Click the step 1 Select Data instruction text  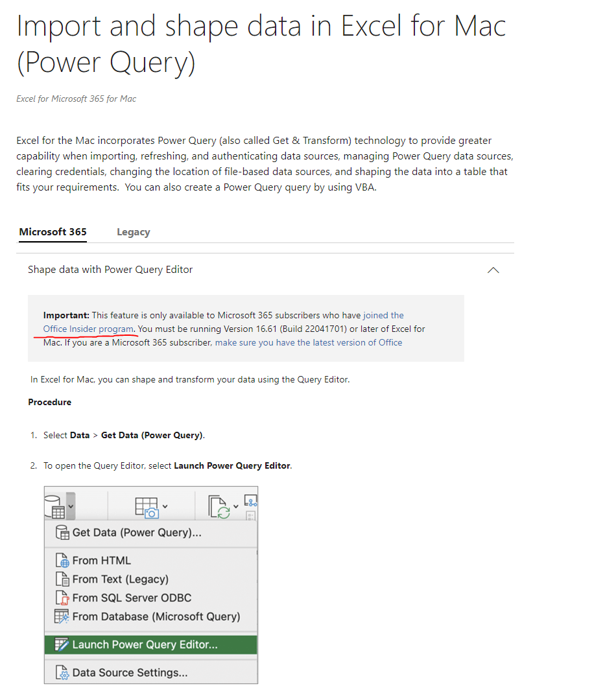click(x=124, y=436)
